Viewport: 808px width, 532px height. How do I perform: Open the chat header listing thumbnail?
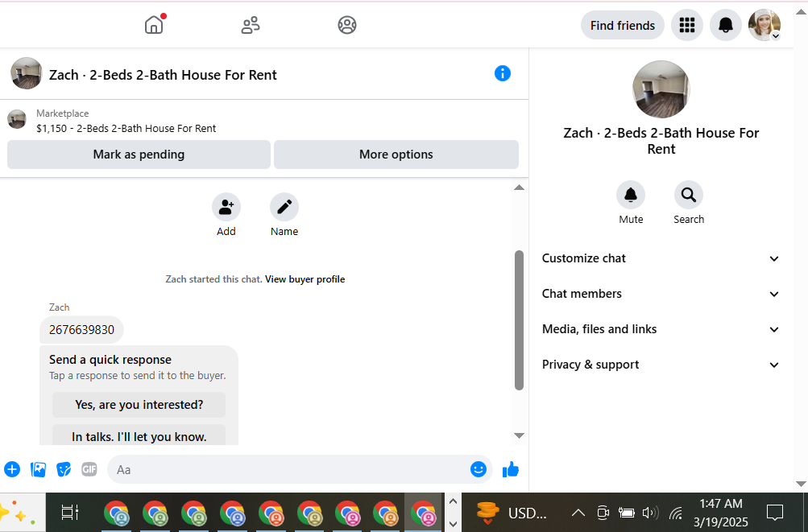27,73
